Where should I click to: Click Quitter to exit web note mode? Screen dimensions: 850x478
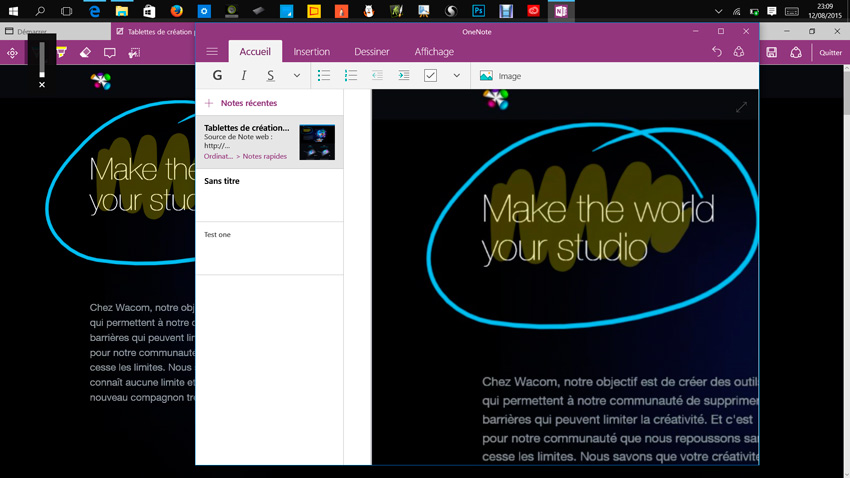pos(830,53)
